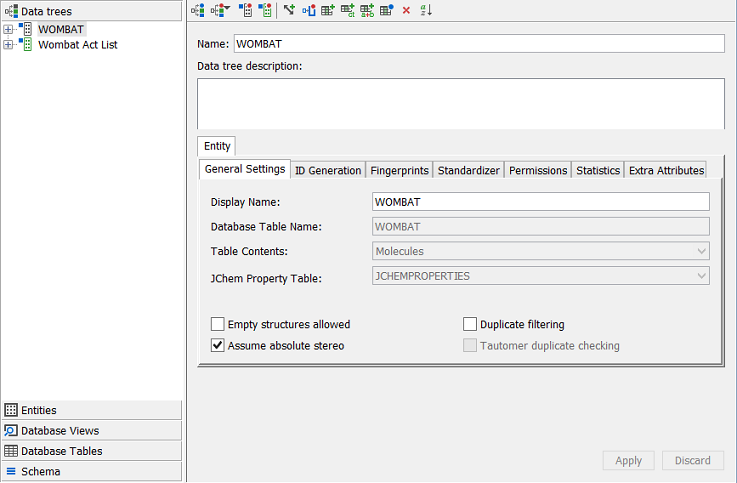Uncheck Assume absolute stereo
The image size is (737, 483).
218,346
